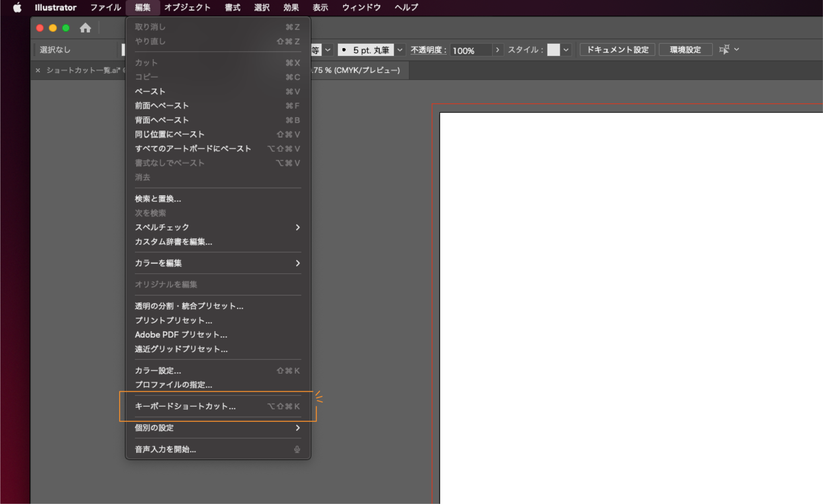Click the Home icon in the toolbar
823x504 pixels.
coord(85,28)
